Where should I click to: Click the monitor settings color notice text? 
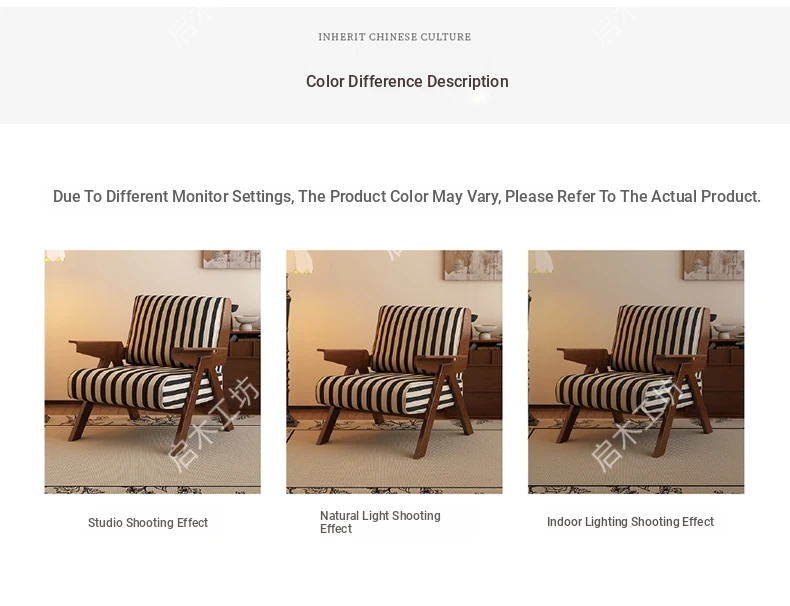(406, 197)
